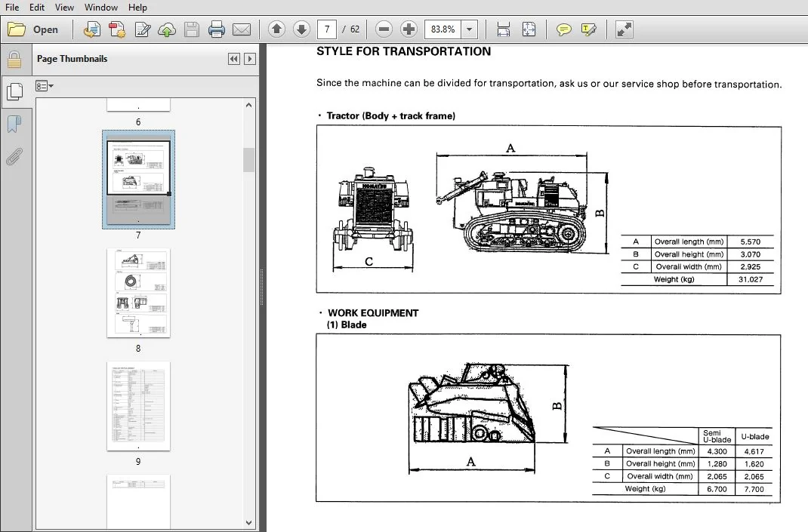Open the View menu
The width and height of the screenshot is (808, 532).
click(x=64, y=8)
